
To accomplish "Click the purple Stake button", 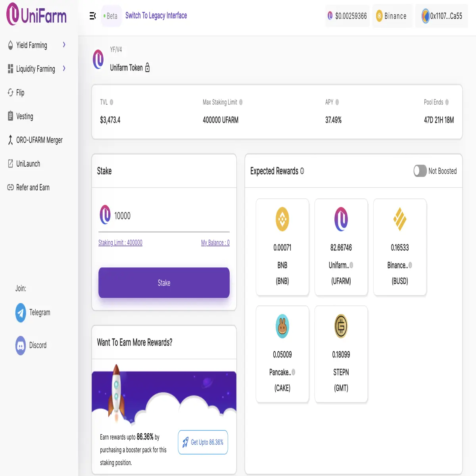I will pyautogui.click(x=164, y=283).
